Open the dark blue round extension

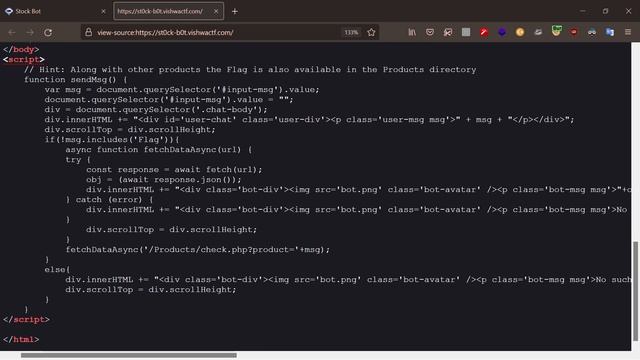[502, 32]
